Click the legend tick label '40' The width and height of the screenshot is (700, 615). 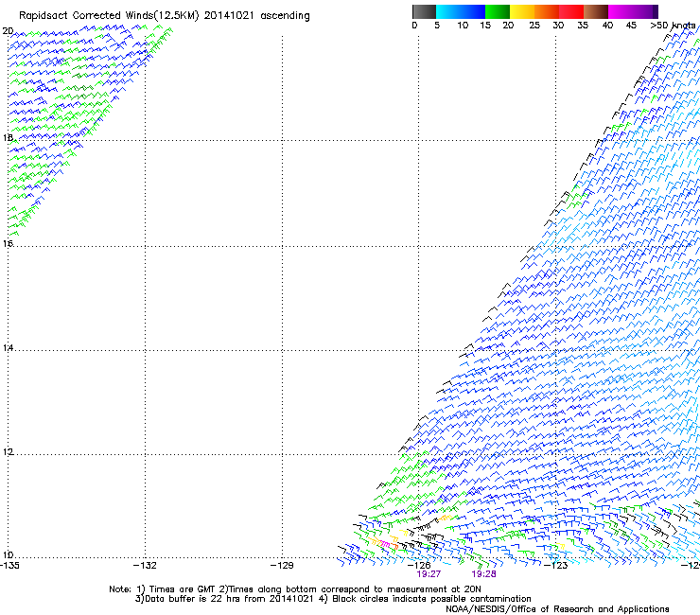point(607,26)
